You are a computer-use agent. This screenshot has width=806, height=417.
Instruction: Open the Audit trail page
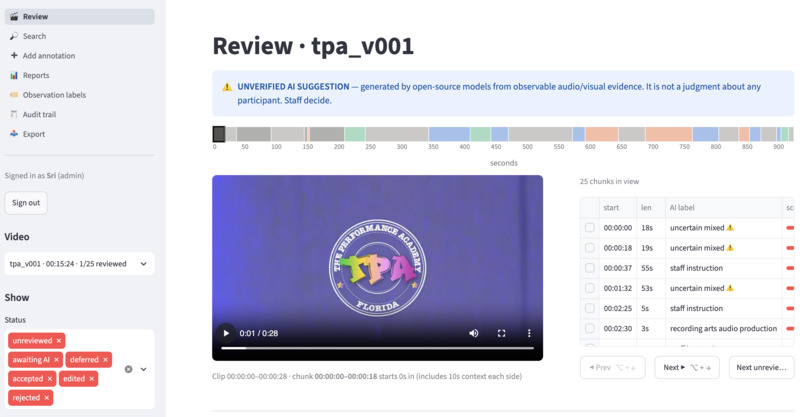pyautogui.click(x=79, y=114)
